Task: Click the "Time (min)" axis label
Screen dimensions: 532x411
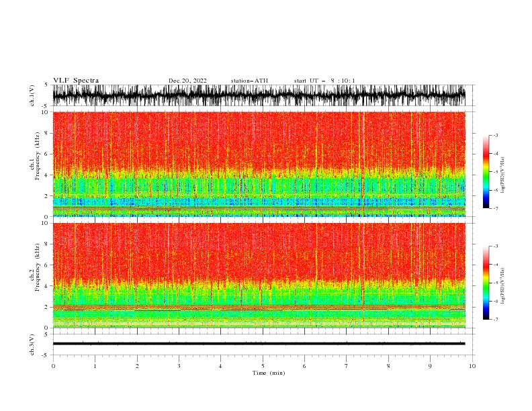Action: tap(269, 373)
